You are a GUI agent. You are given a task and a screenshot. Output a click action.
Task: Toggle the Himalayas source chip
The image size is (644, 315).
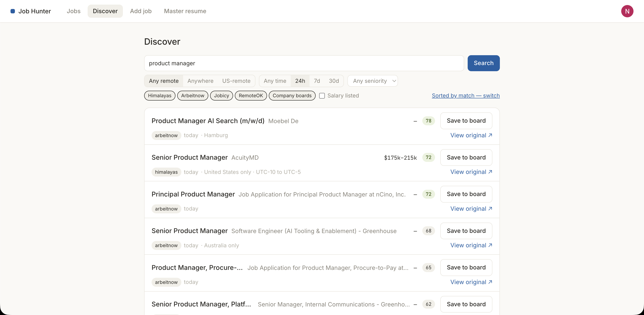159,96
